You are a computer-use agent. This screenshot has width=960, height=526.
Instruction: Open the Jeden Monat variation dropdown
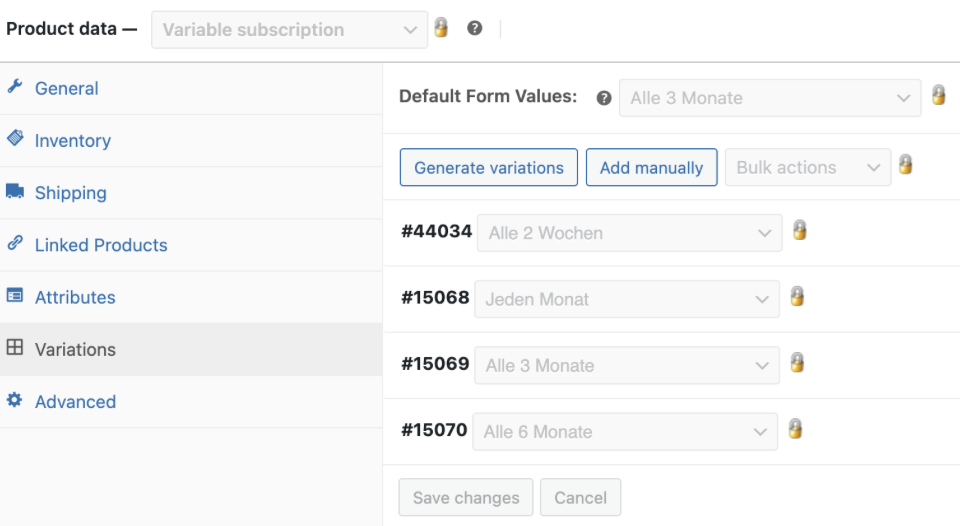(x=627, y=299)
